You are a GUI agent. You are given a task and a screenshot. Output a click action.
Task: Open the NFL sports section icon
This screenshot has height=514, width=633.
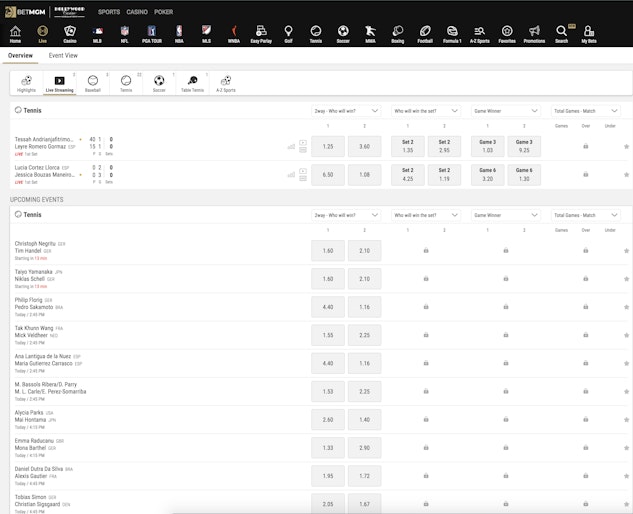point(124,34)
